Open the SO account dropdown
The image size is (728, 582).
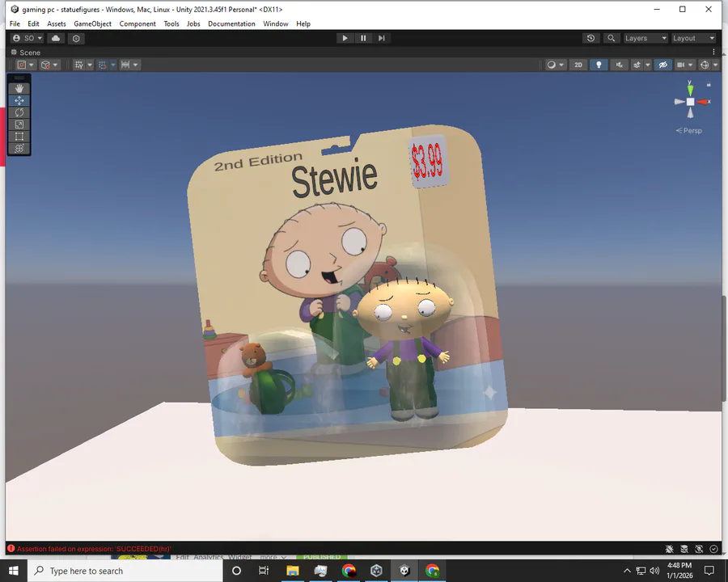pos(28,38)
